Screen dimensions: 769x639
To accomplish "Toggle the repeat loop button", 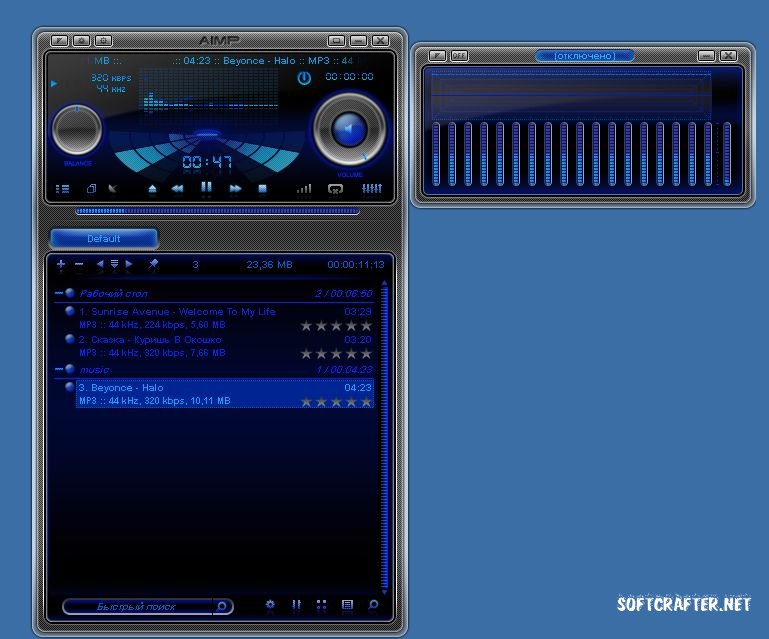I will coord(335,189).
